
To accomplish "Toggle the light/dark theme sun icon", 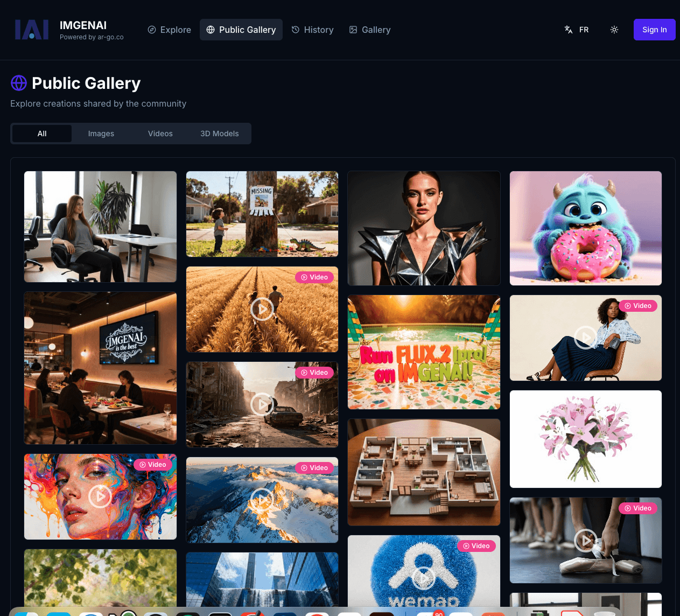I will tap(614, 30).
